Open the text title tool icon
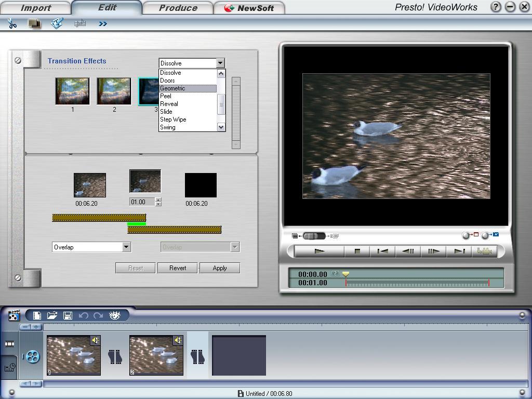The height and width of the screenshot is (399, 532). point(57,23)
